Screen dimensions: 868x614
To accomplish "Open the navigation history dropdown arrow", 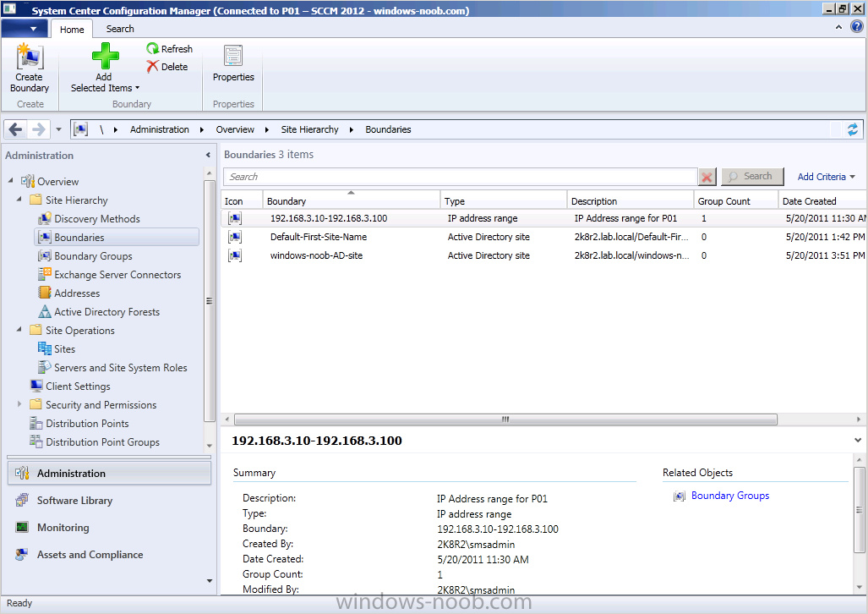I will coord(58,129).
